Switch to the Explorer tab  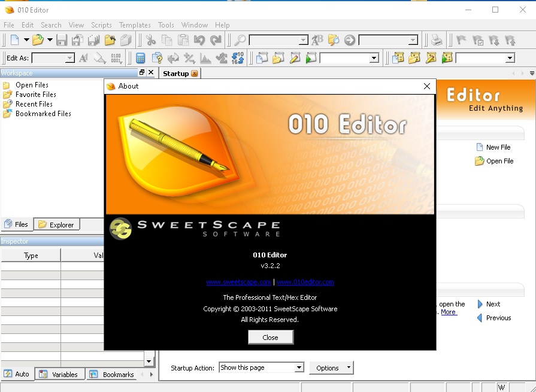pos(56,224)
